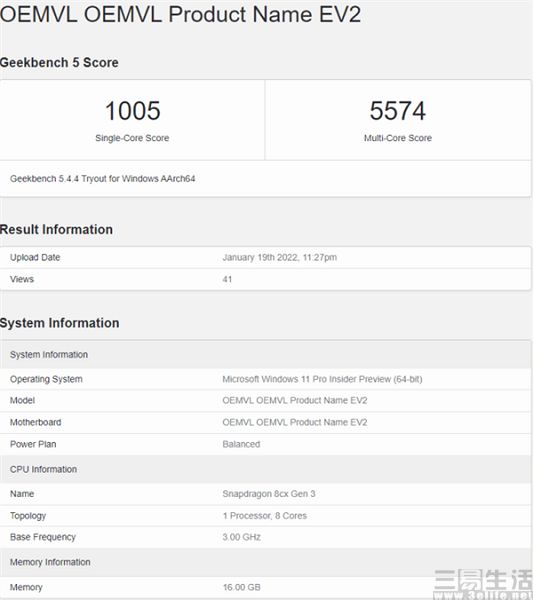Click the Single-Core Score label
This screenshot has width=533, height=600.
[x=132, y=138]
